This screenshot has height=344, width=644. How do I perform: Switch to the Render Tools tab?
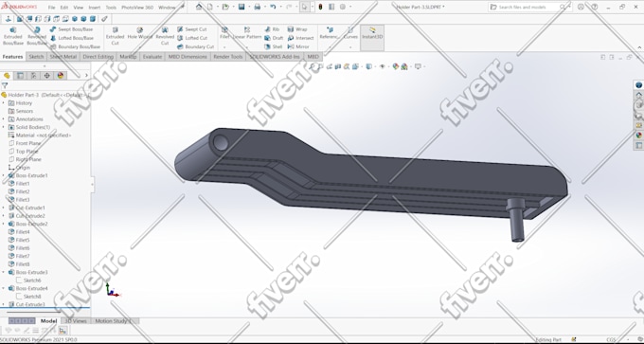click(x=228, y=57)
